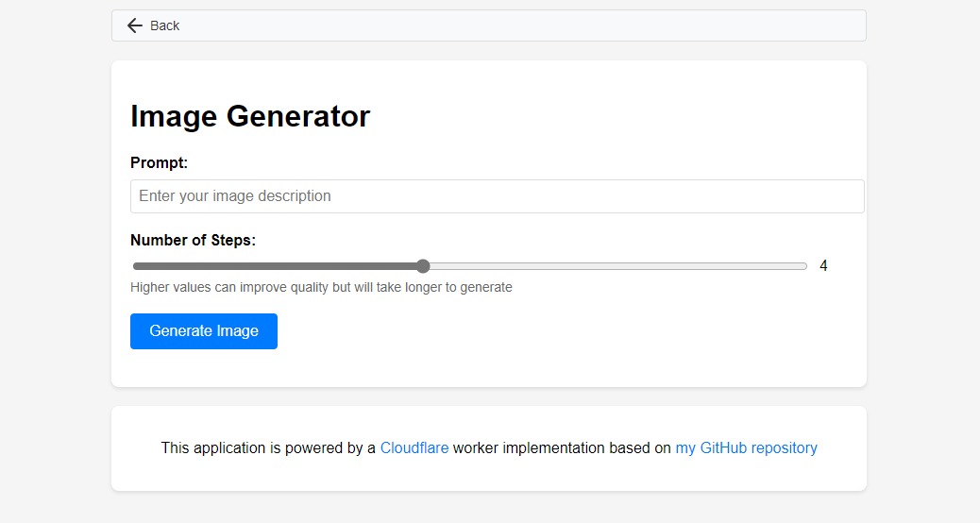This screenshot has height=523, width=980.
Task: Click the steps value number 4
Action: pyautogui.click(x=823, y=266)
